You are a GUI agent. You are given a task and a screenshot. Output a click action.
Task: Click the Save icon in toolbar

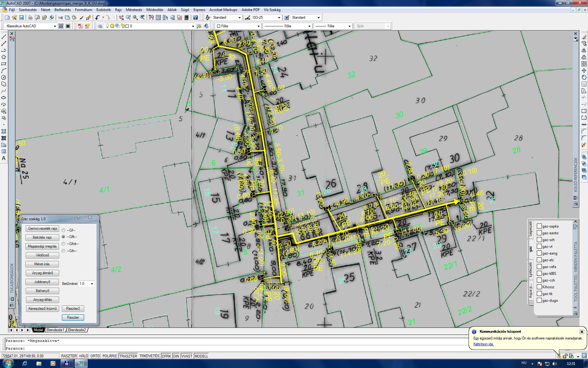(x=21, y=17)
